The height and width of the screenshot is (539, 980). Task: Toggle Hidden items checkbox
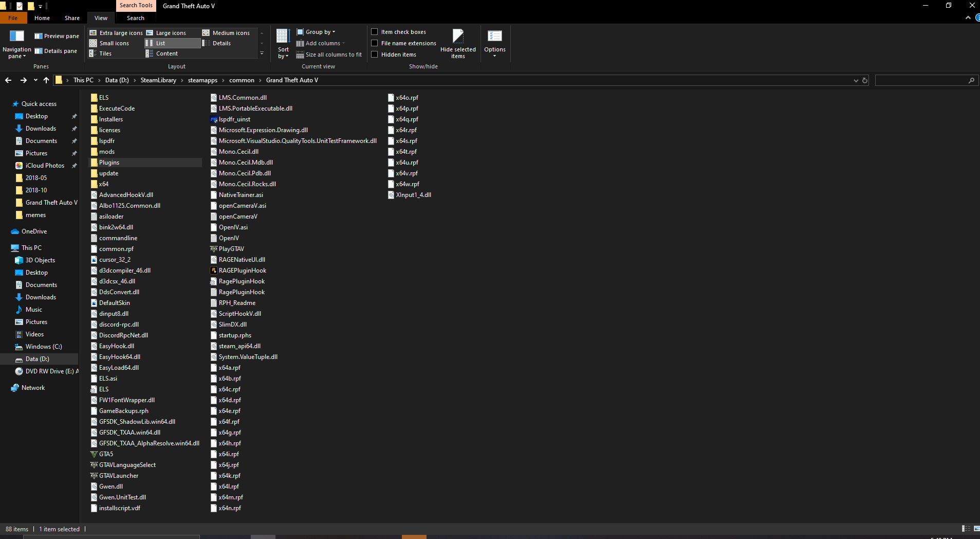[x=375, y=55]
